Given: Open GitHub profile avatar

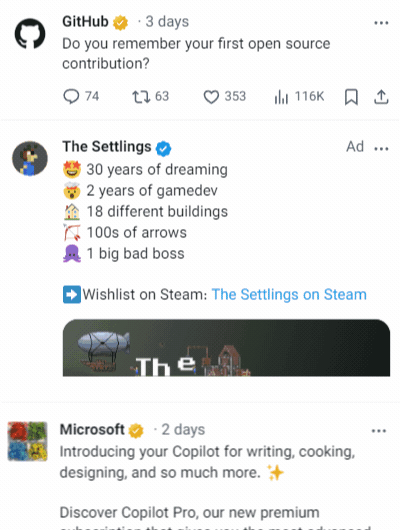Looking at the screenshot, I should click(x=30, y=34).
